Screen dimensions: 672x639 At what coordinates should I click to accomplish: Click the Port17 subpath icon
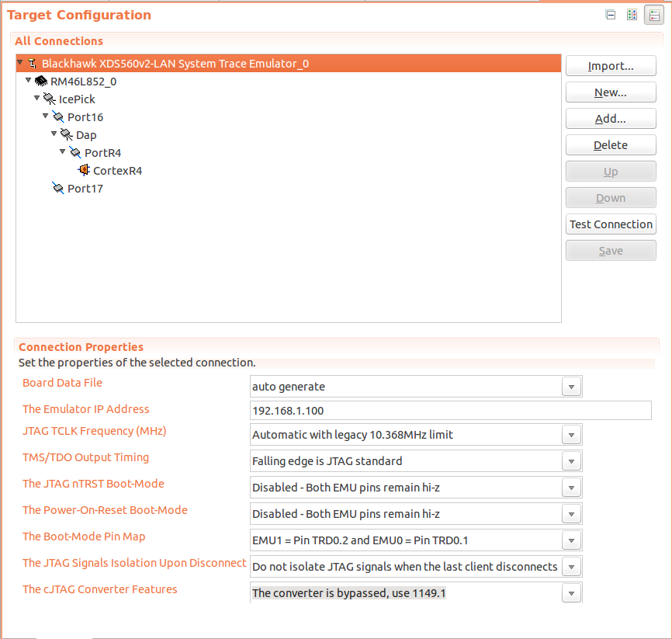coord(58,188)
